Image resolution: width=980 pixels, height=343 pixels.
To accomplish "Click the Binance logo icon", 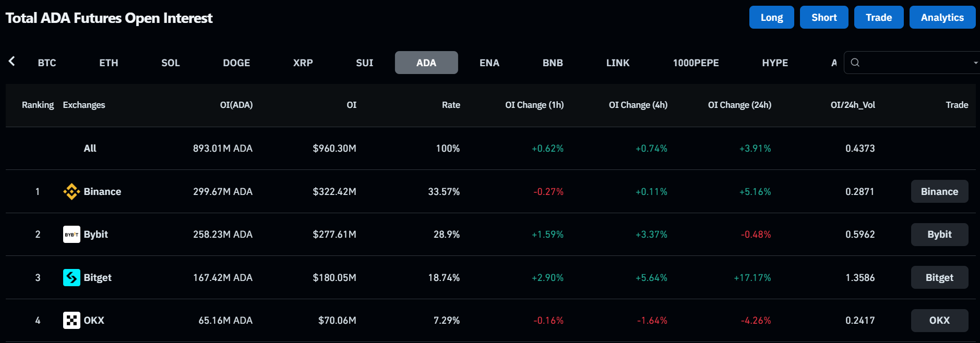I will pyautogui.click(x=71, y=192).
